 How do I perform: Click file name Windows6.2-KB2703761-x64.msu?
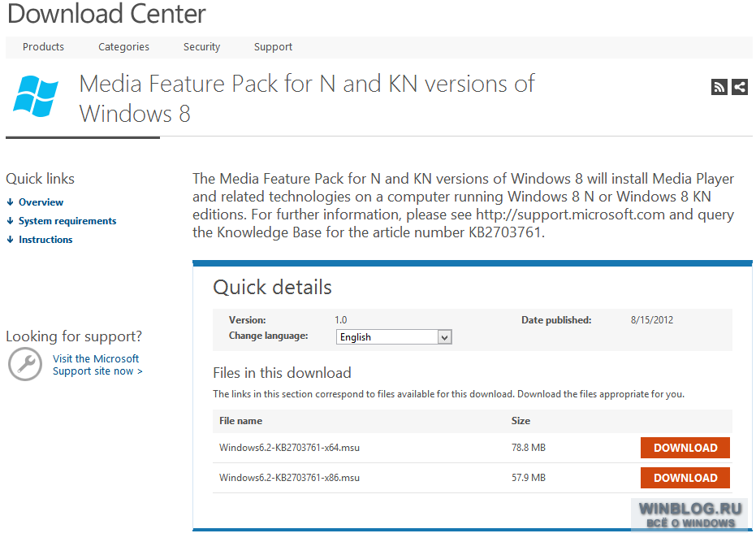[289, 448]
